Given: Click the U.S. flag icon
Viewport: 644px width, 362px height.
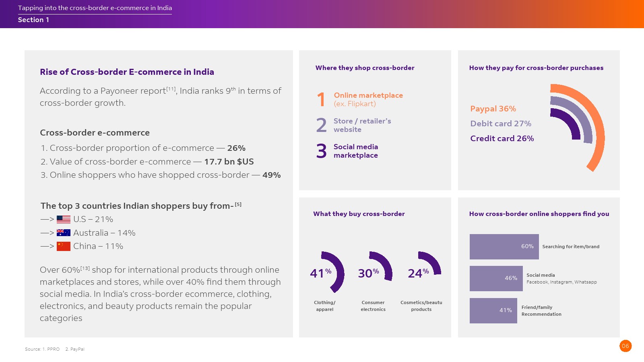Looking at the screenshot, I should [x=64, y=220].
